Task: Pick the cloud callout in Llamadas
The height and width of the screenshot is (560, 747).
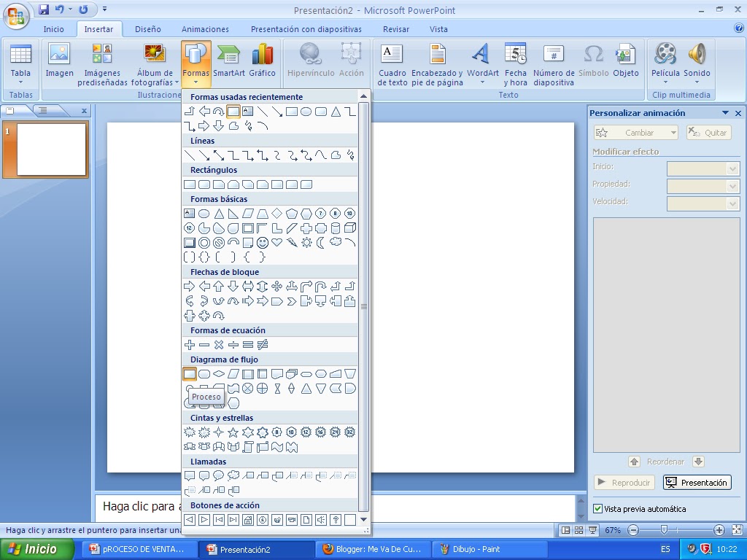Action: click(233, 475)
